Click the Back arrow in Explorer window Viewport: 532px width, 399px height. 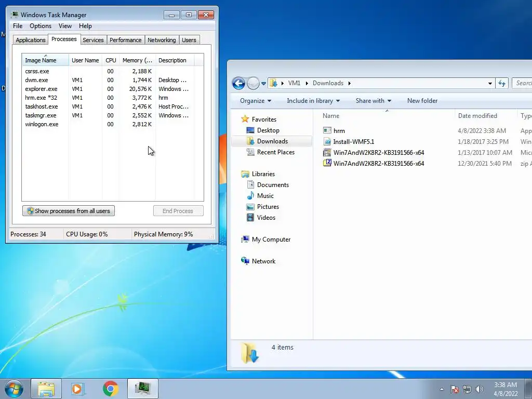(238, 83)
